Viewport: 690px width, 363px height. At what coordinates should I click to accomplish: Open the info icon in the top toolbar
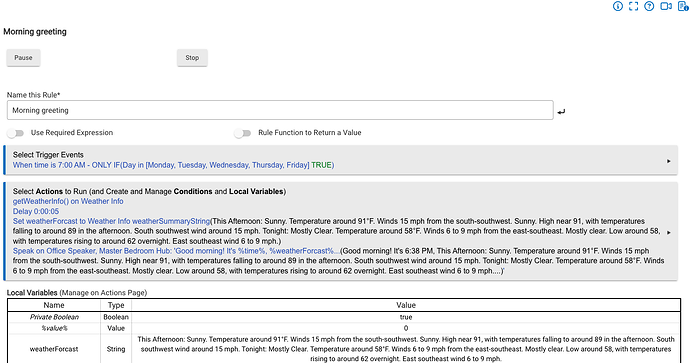click(618, 6)
